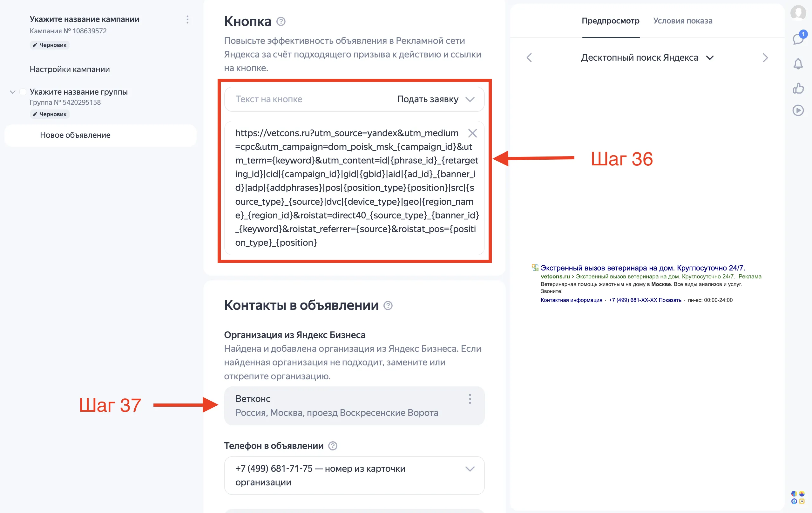
Task: Expand the Десктопный поиск Яндекса selector
Action: [710, 58]
